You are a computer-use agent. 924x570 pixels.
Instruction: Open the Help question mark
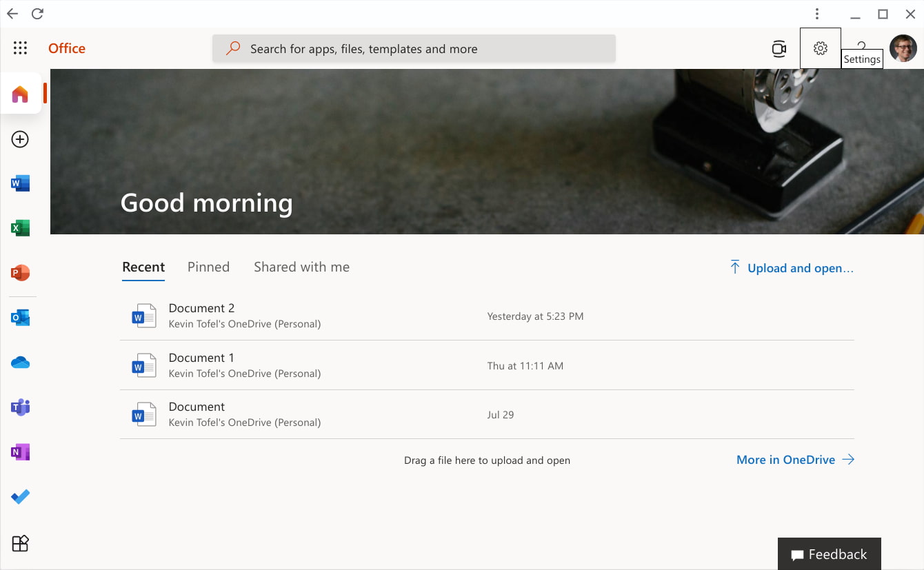[x=861, y=45]
